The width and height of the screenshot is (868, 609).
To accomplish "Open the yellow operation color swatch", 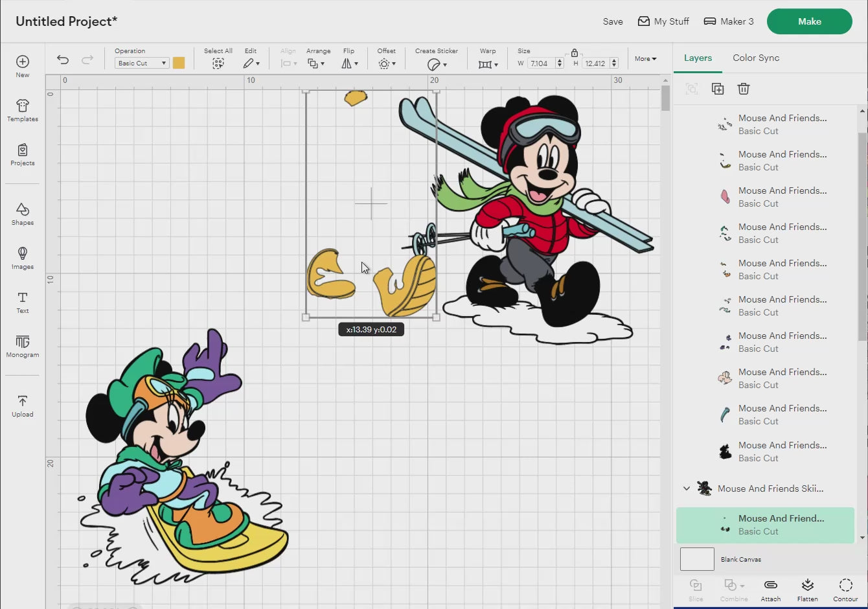I will 179,63.
